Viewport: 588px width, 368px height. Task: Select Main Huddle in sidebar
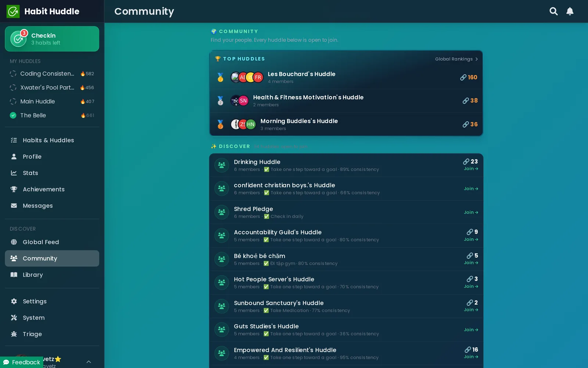click(x=52, y=102)
